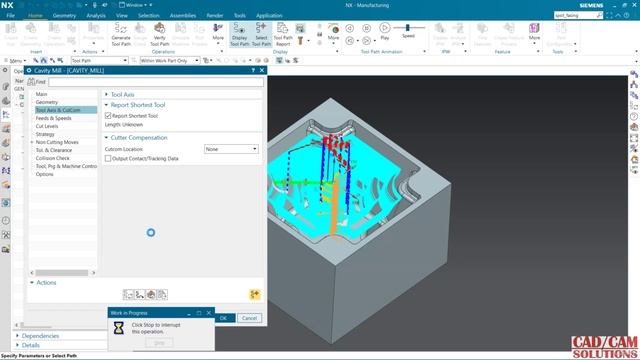Select Feeds & Speeds in the navigation list
Viewport: 640px width, 360px height.
coord(53,118)
